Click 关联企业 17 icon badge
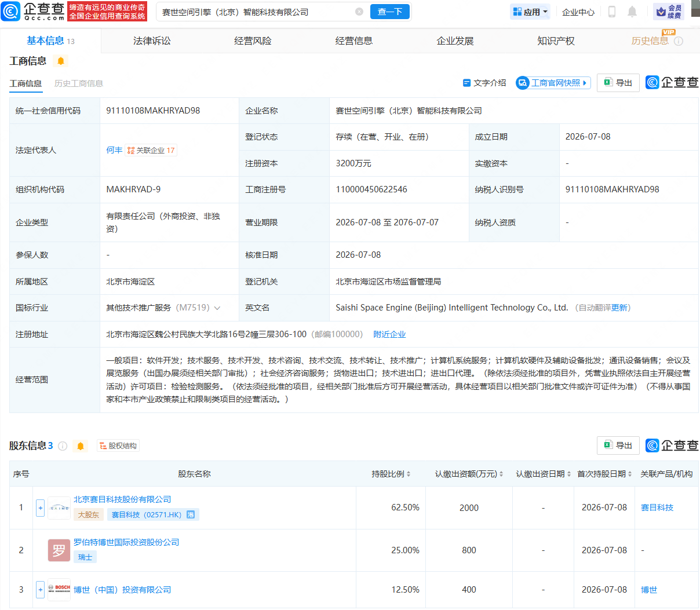 pyautogui.click(x=151, y=150)
